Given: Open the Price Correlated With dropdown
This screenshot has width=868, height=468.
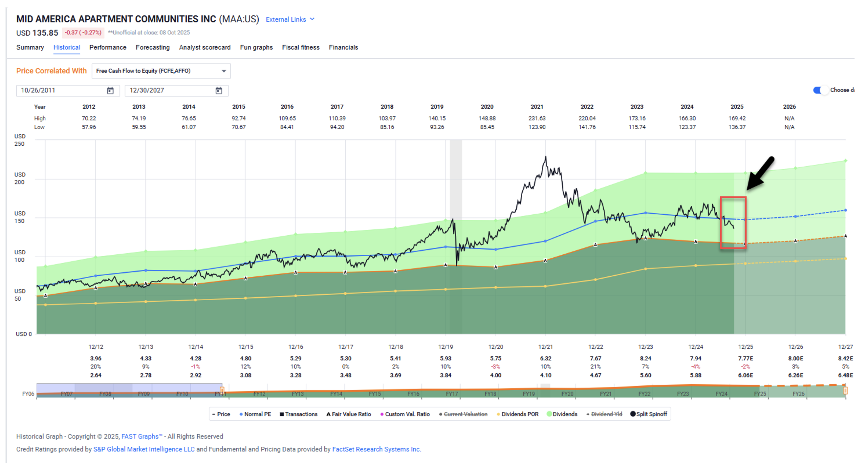Looking at the screenshot, I should pos(161,71).
